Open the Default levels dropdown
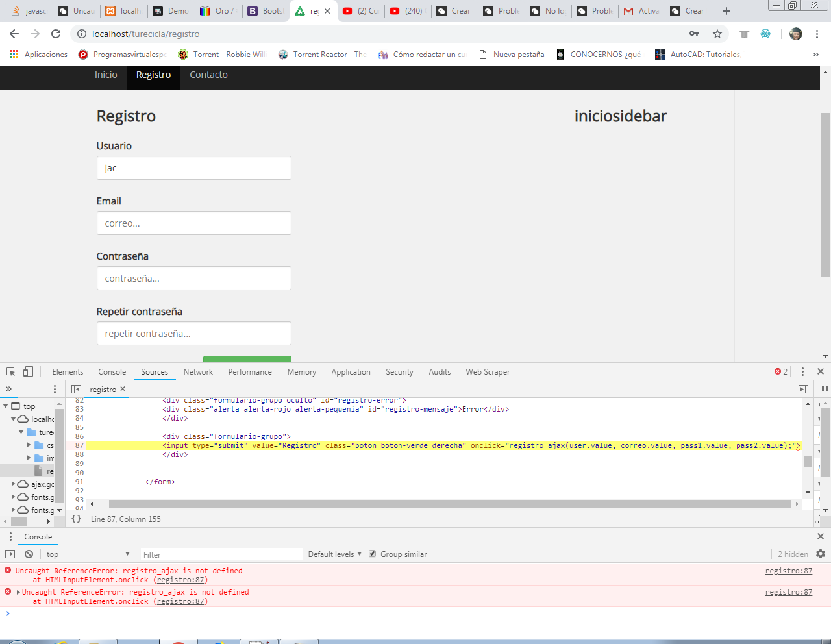The height and width of the screenshot is (644, 831). tap(334, 554)
